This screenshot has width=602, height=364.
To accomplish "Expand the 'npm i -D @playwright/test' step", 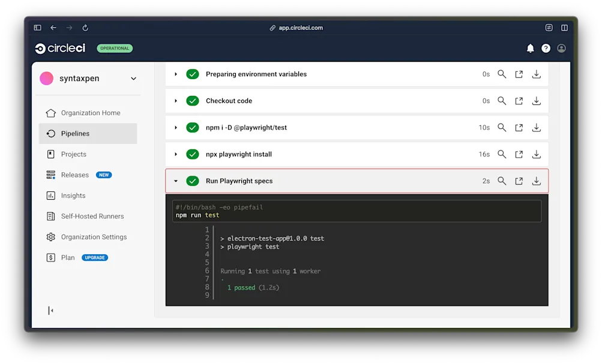I will [x=175, y=127].
